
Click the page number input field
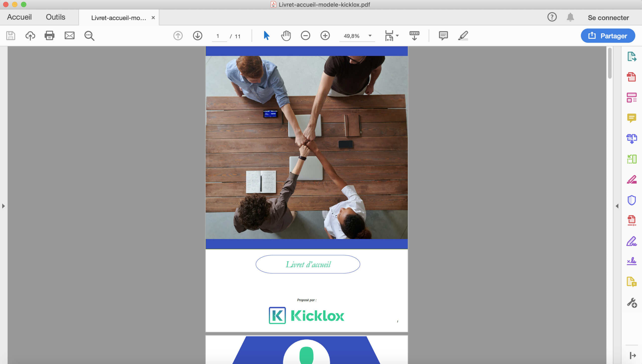tap(219, 36)
